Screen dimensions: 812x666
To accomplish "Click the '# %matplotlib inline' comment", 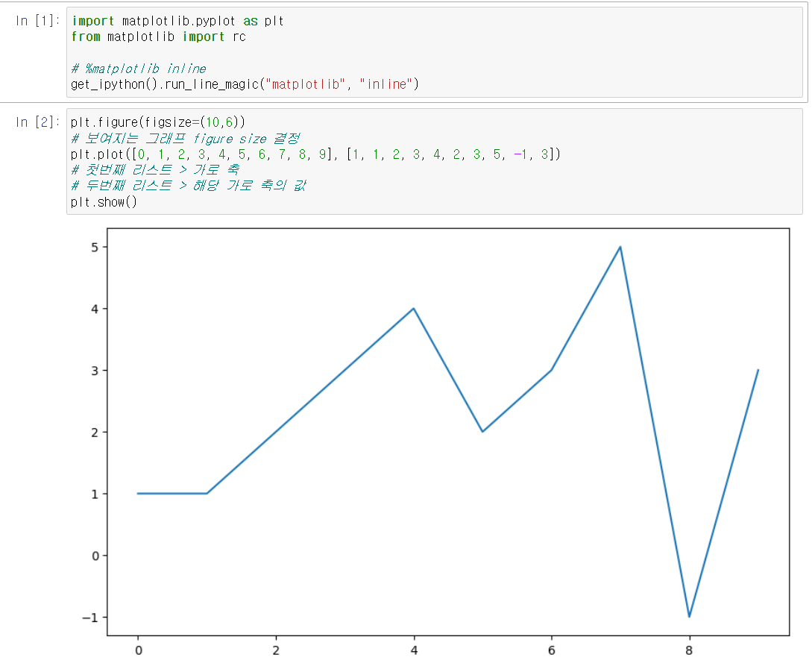I will coord(139,69).
